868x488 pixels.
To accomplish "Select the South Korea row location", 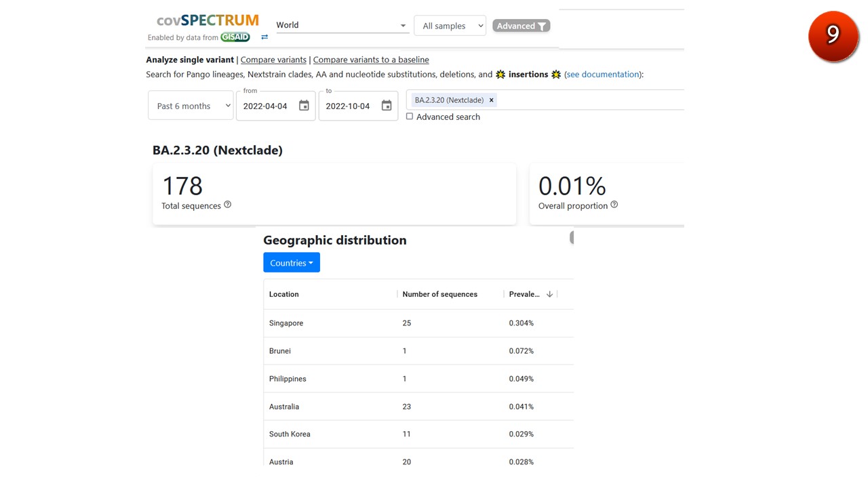I will [290, 434].
